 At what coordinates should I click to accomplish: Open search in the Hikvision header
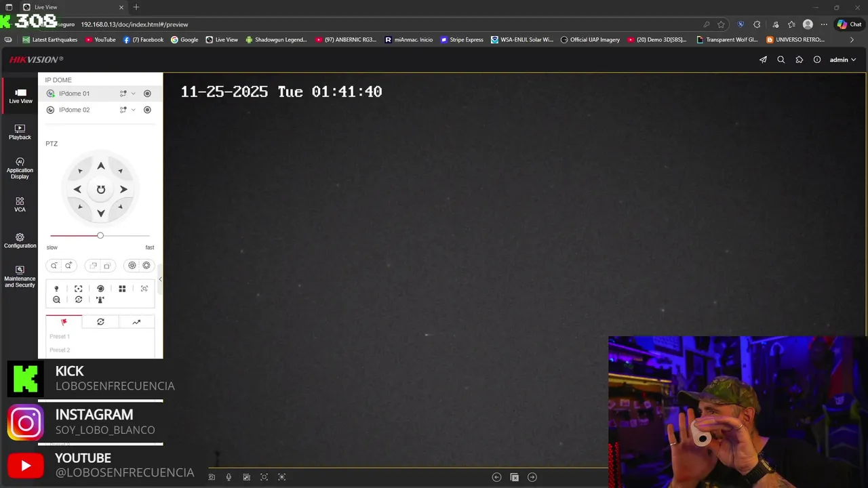(781, 60)
